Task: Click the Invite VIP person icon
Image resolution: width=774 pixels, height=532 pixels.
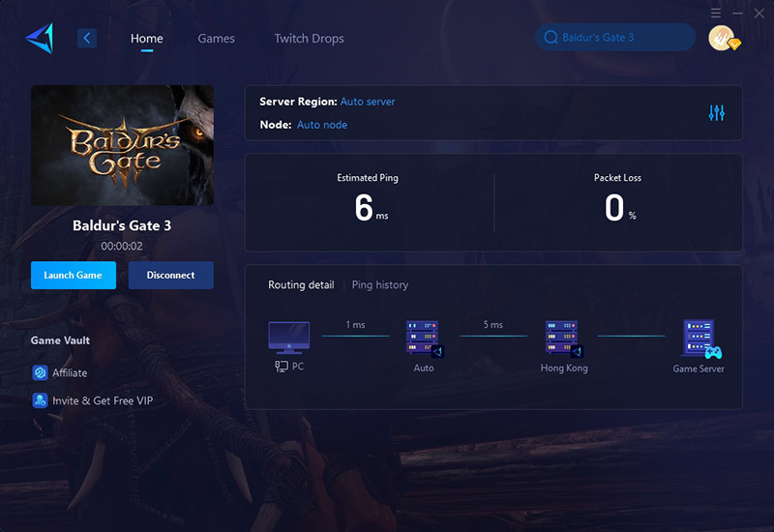Action: tap(40, 400)
